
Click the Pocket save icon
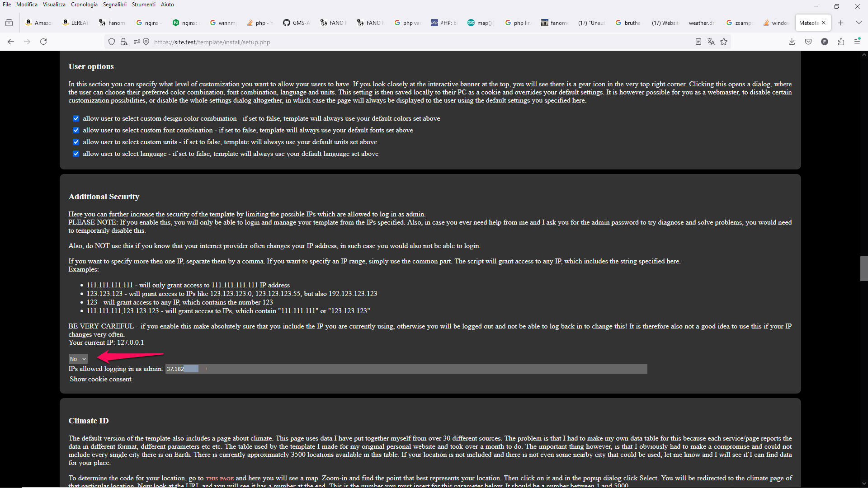pos(808,42)
